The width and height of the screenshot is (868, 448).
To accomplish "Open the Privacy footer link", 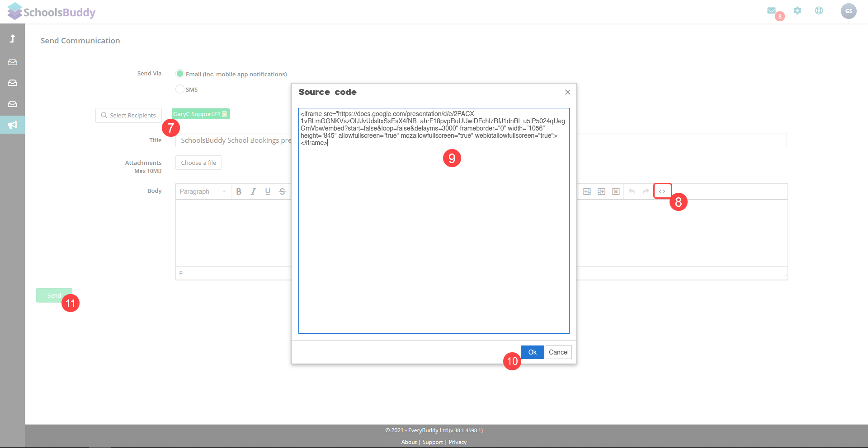I will click(x=457, y=442).
